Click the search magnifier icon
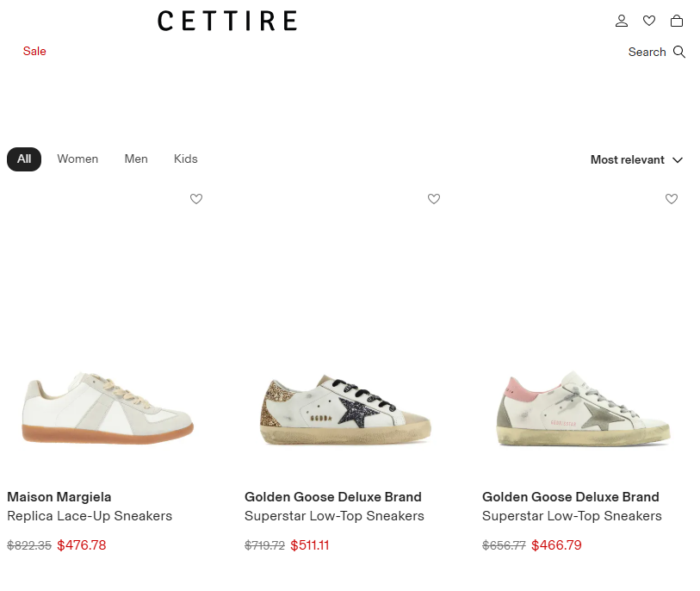This screenshot has width=700, height=591. pyautogui.click(x=679, y=52)
